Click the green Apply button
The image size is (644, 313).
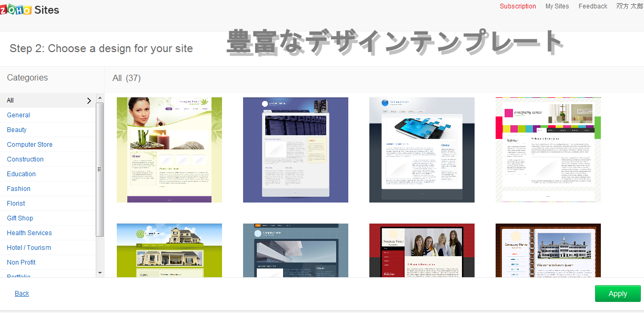[x=618, y=294]
